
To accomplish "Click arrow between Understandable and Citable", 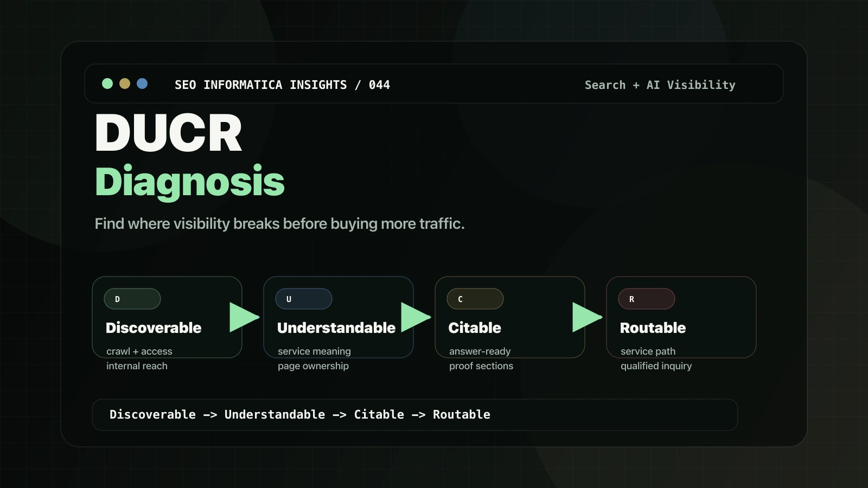I will click(x=416, y=317).
